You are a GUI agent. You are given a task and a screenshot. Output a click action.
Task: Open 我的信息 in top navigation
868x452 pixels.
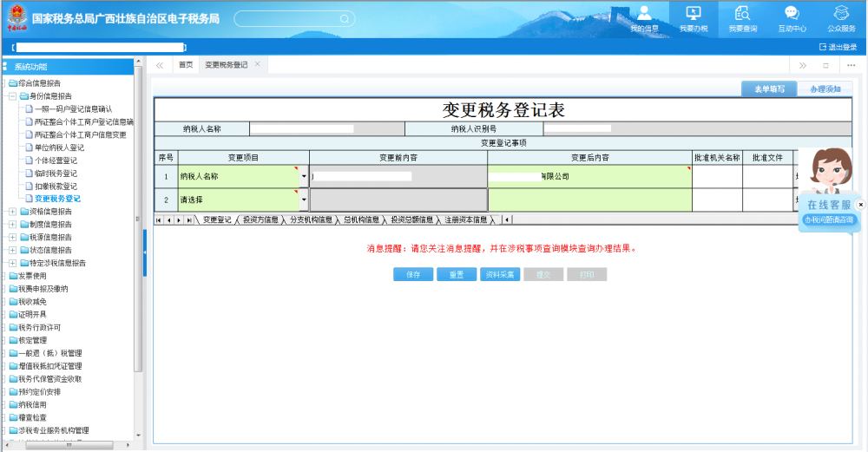pyautogui.click(x=644, y=18)
